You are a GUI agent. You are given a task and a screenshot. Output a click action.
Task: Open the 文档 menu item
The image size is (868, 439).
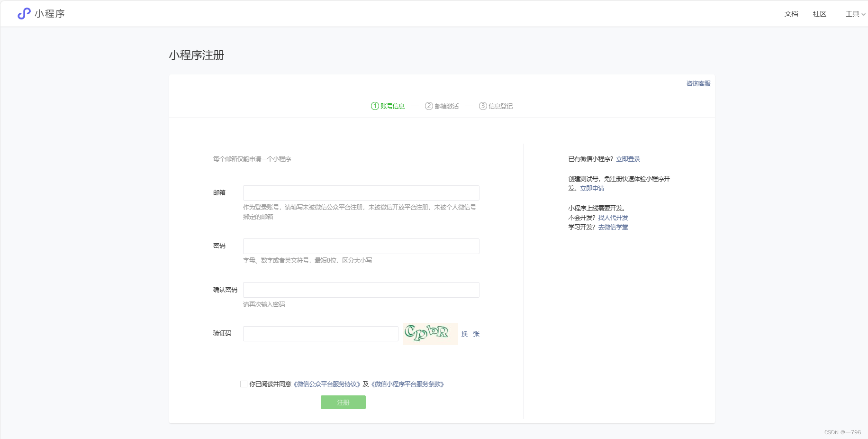791,14
